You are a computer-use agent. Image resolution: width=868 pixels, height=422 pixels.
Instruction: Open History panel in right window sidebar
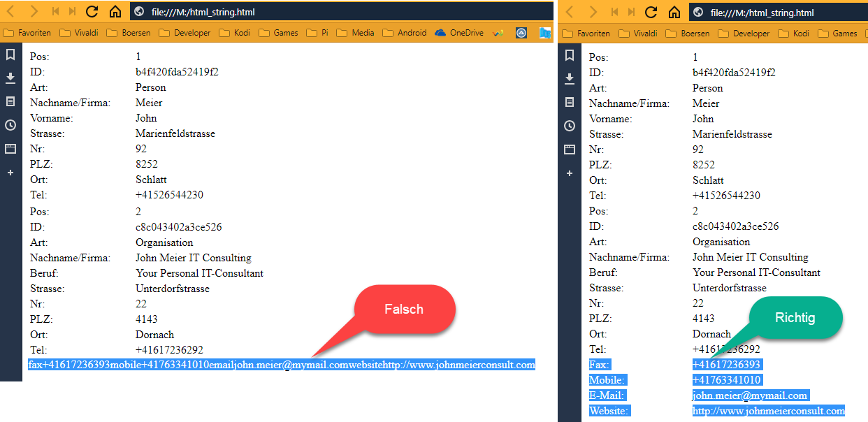[x=570, y=126]
